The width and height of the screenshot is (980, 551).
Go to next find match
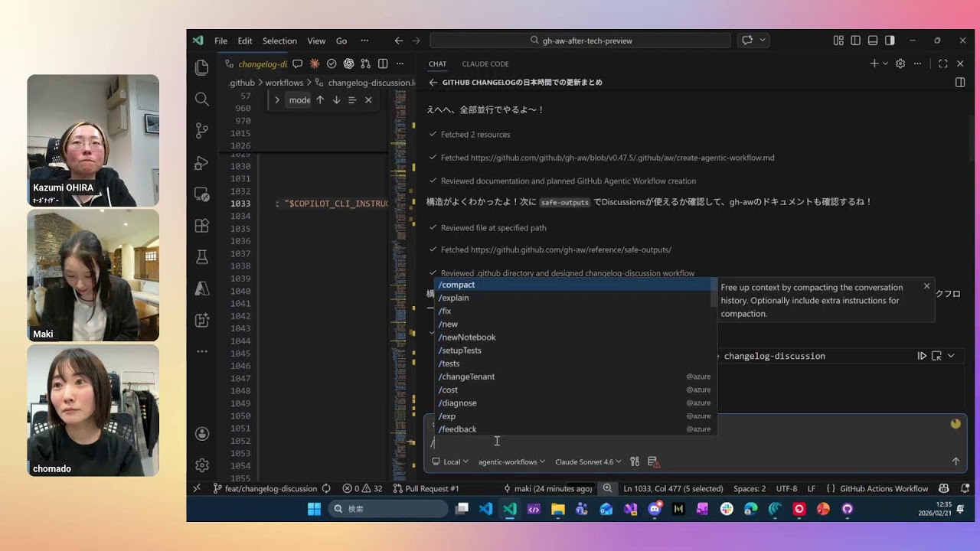(336, 99)
